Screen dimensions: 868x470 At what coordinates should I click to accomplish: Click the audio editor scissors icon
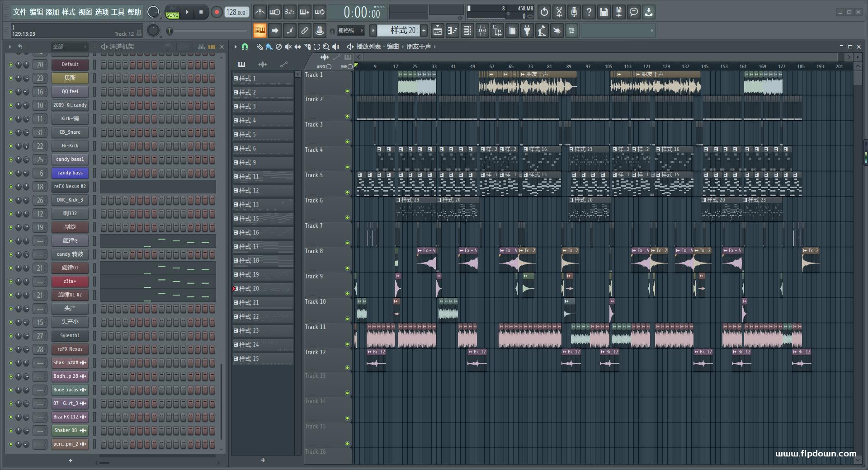(x=559, y=12)
